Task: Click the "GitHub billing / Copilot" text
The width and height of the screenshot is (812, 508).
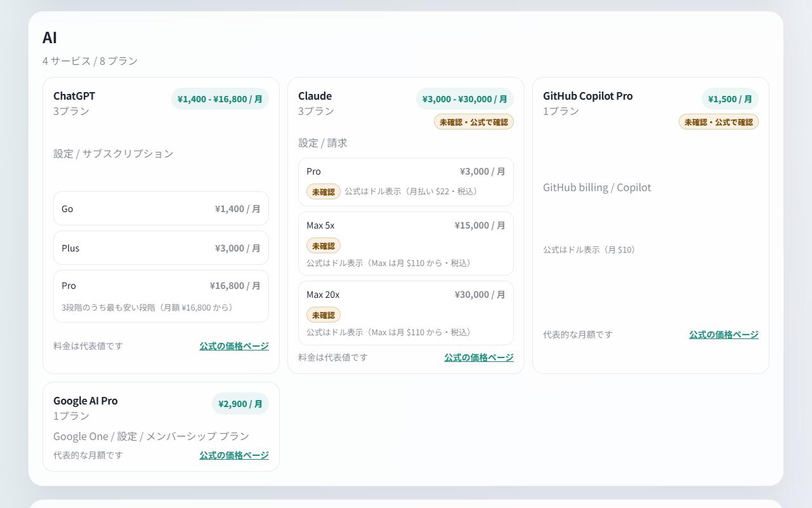Action: pyautogui.click(x=597, y=187)
